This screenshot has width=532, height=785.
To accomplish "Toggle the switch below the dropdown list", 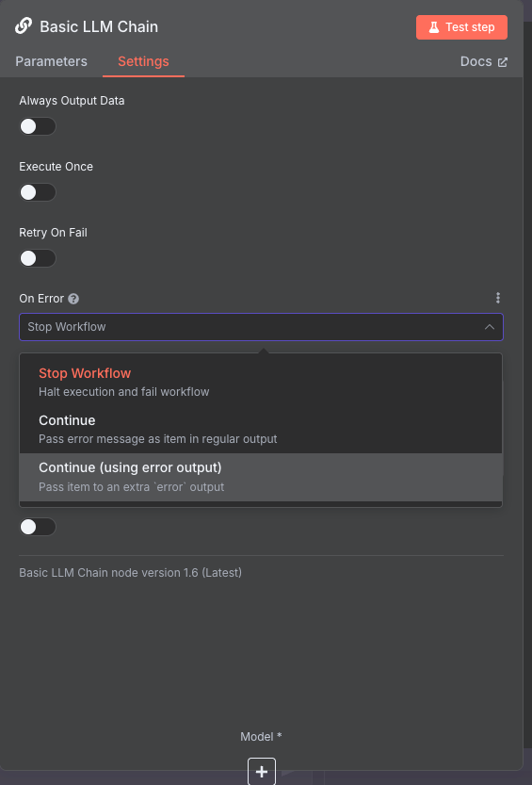I will point(38,527).
